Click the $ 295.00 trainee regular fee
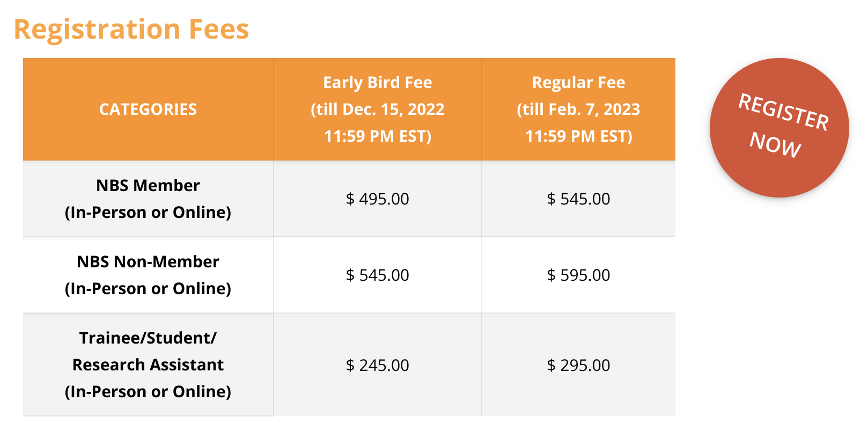Viewport: 868px width, 423px height. (x=578, y=366)
